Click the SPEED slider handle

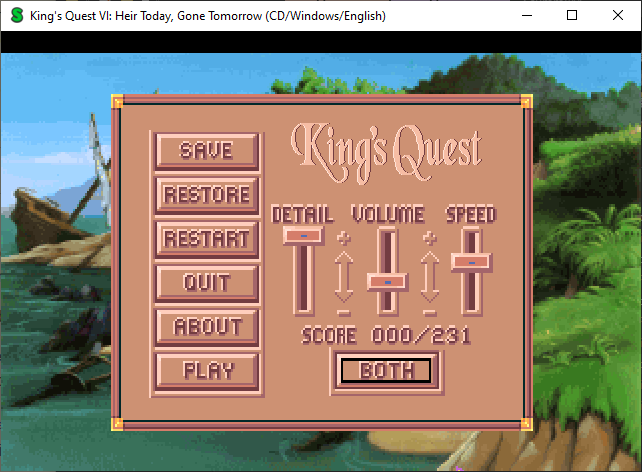click(x=471, y=262)
